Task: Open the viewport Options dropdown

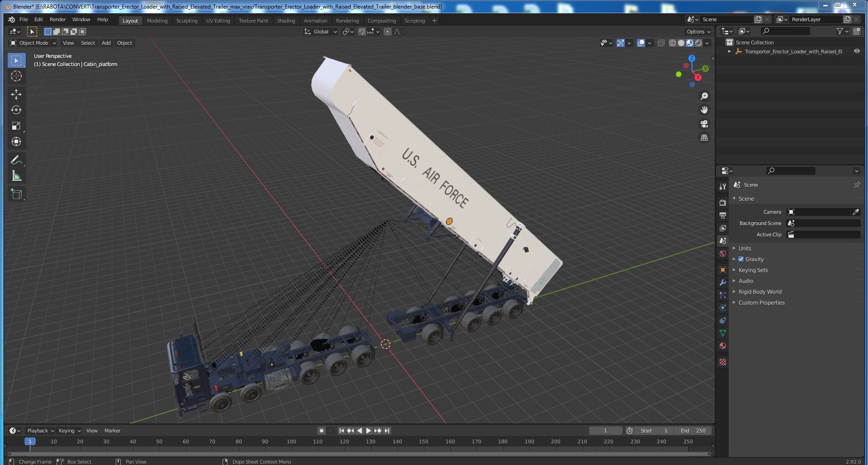Action: point(698,32)
